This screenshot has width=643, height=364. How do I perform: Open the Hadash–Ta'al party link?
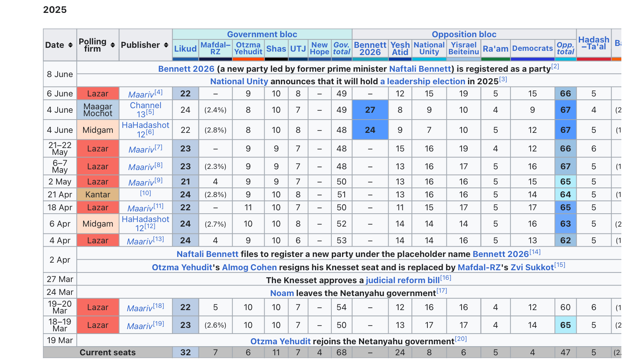pyautogui.click(x=594, y=43)
